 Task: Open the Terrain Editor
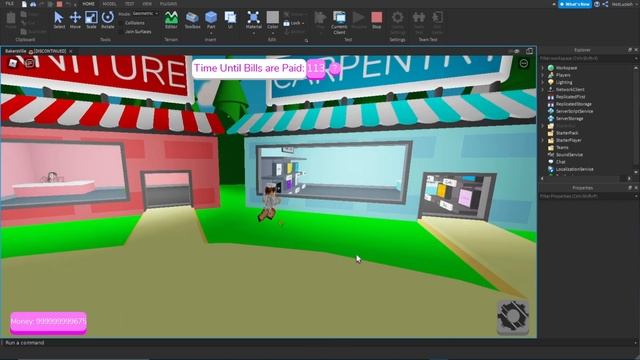(x=171, y=20)
